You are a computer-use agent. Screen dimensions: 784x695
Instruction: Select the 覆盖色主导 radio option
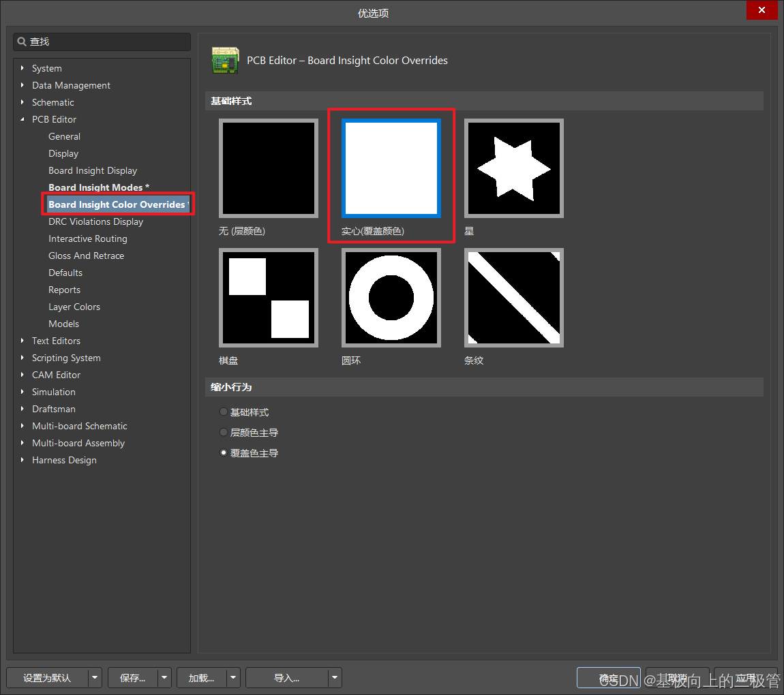(224, 452)
